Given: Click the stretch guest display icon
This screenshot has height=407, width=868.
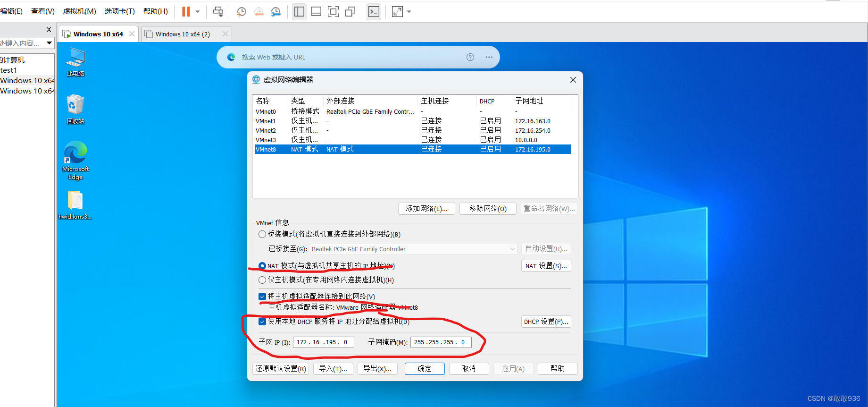Looking at the screenshot, I should [397, 11].
